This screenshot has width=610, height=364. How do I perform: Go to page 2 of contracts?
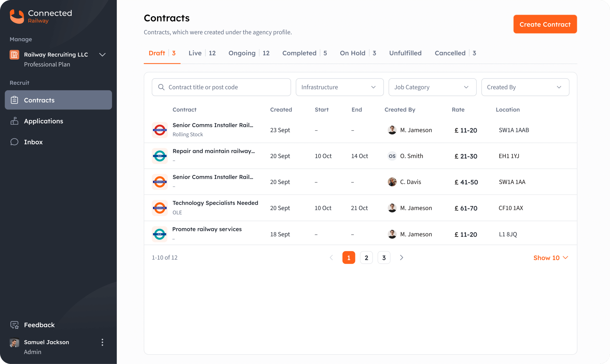[x=366, y=258]
